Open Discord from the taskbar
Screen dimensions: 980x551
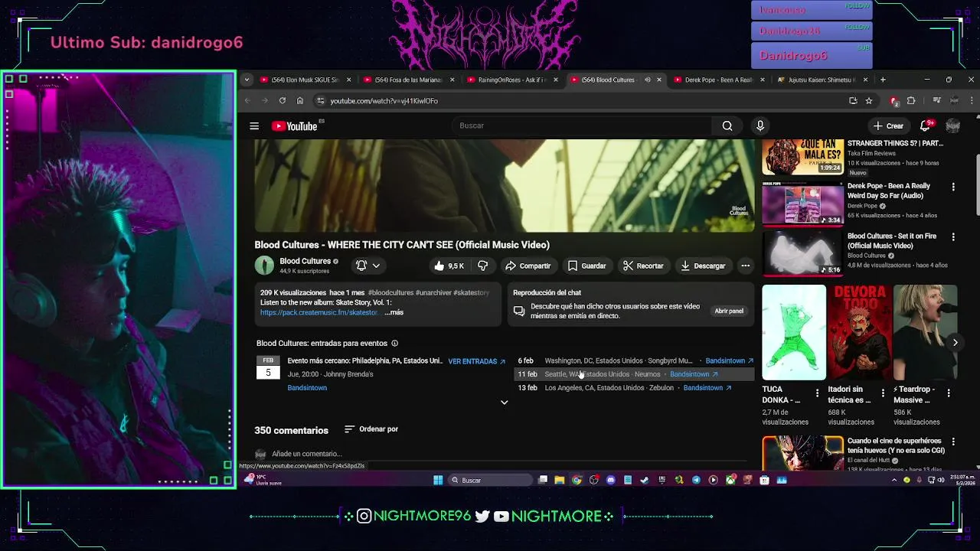tap(611, 480)
